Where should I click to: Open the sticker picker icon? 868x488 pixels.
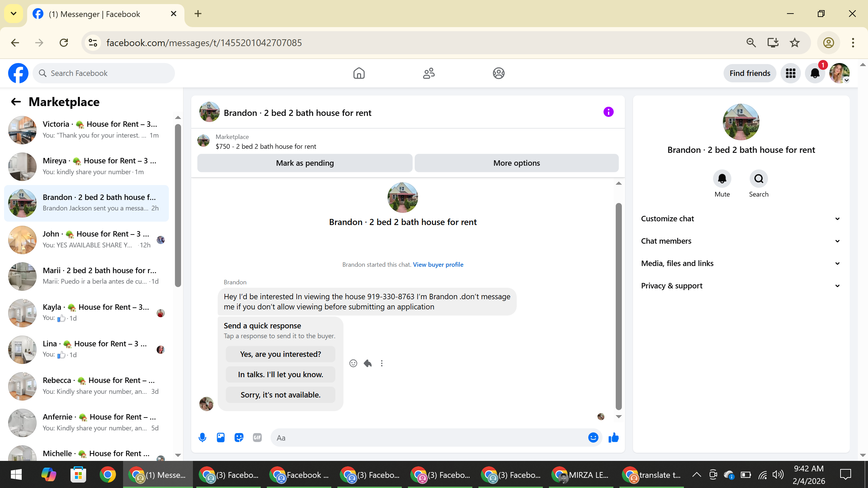[239, 438]
